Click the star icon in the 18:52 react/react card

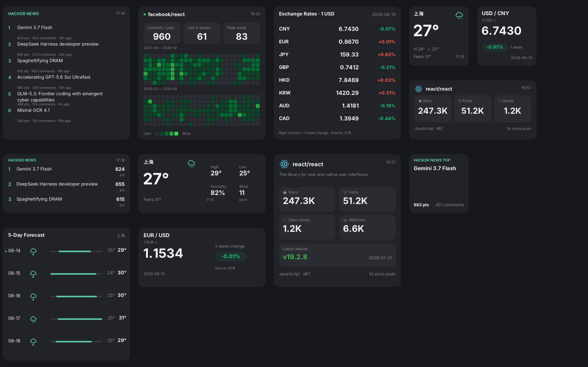point(420,101)
